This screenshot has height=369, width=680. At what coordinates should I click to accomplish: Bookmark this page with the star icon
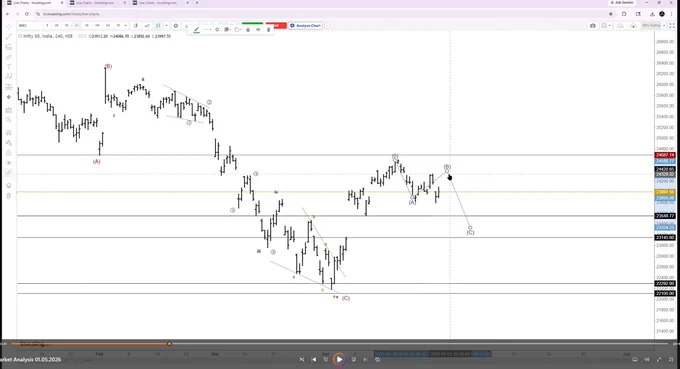[x=611, y=14]
